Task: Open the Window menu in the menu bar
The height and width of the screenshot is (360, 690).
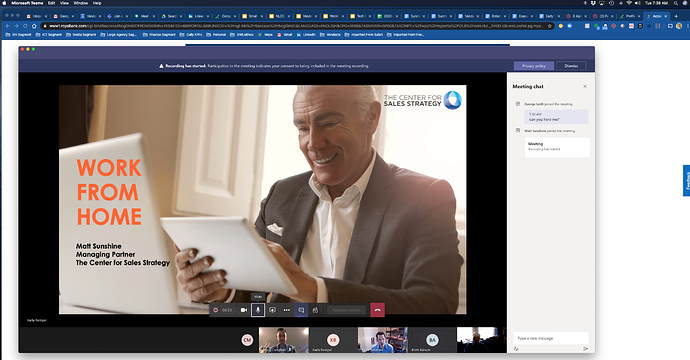Action: (81, 3)
